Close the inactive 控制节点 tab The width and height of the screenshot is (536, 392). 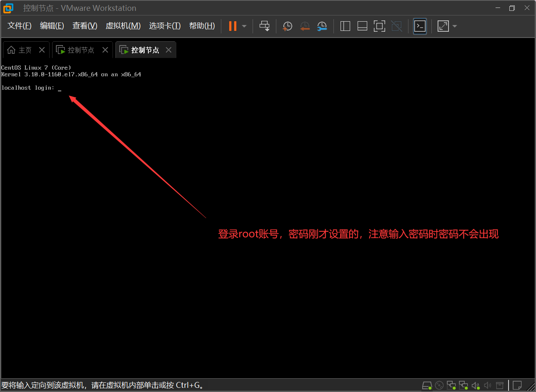[x=105, y=50]
